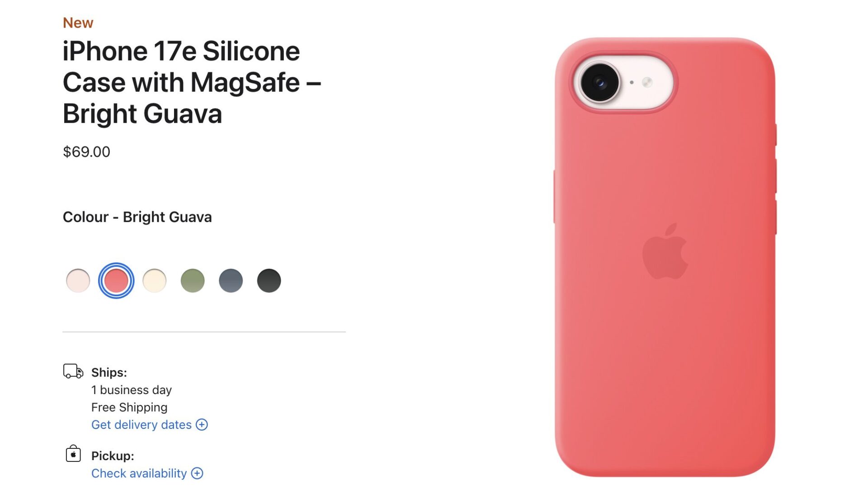
Task: Click the Apple Store pickup bag icon
Action: click(73, 453)
